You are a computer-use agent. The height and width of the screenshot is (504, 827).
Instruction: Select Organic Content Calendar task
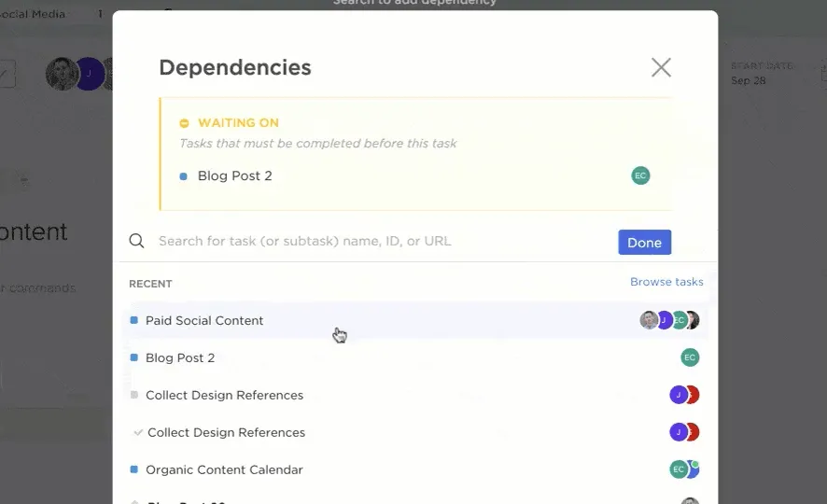tap(415, 469)
